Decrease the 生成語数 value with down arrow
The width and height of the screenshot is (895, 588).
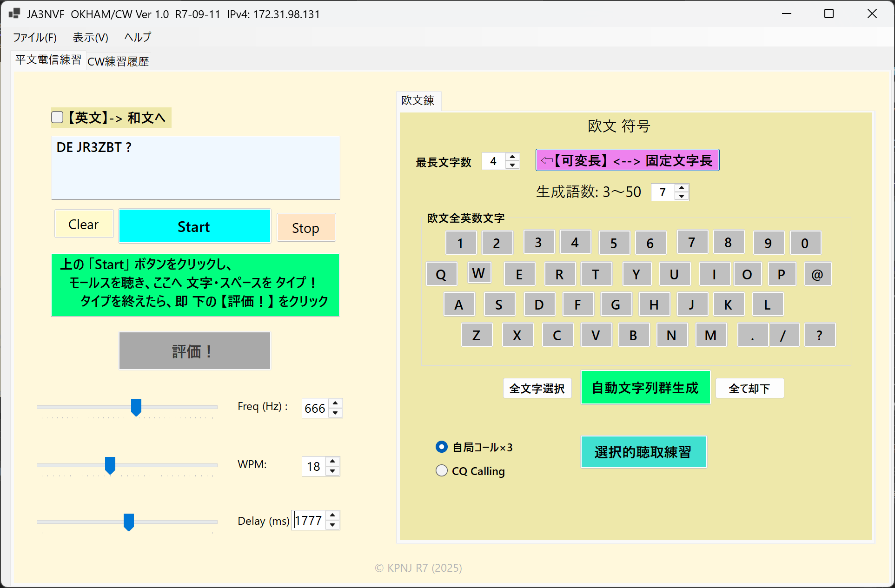tap(682, 196)
